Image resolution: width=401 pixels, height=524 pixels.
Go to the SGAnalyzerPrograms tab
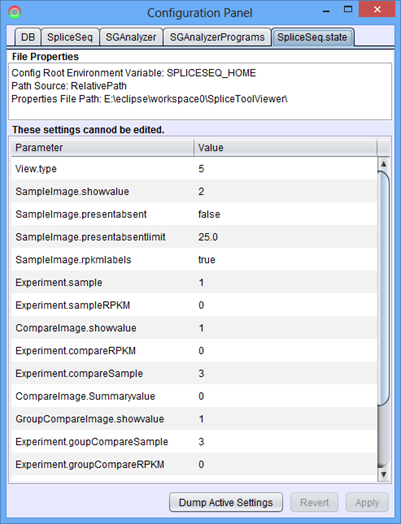click(x=217, y=37)
